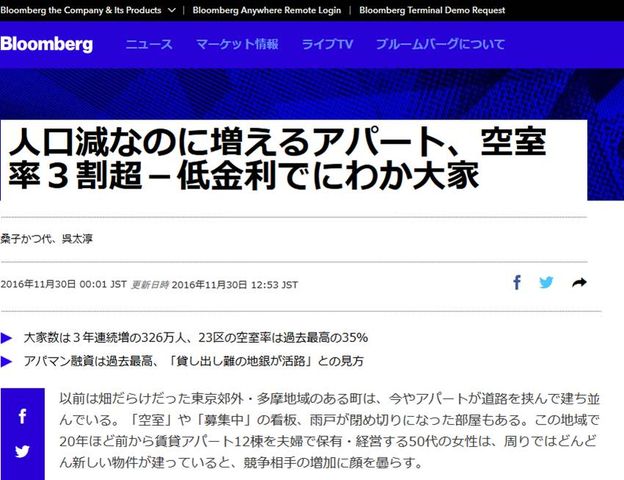Click updated time 12:53 JST
Viewport: 624px width, 480px height.
275,285
